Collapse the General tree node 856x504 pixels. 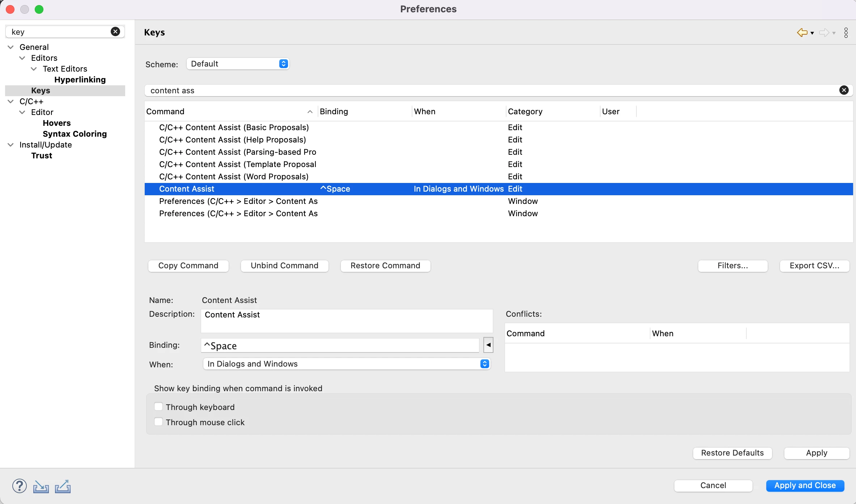point(11,47)
